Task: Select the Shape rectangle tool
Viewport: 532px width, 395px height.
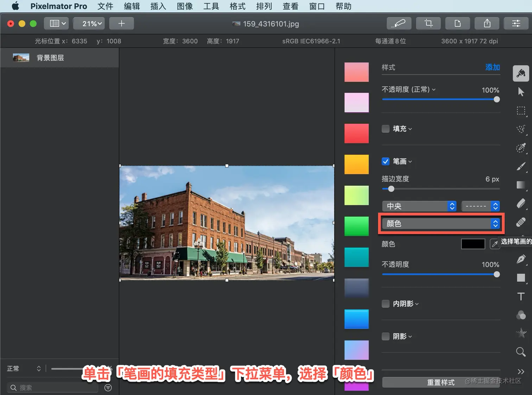Action: click(521, 278)
